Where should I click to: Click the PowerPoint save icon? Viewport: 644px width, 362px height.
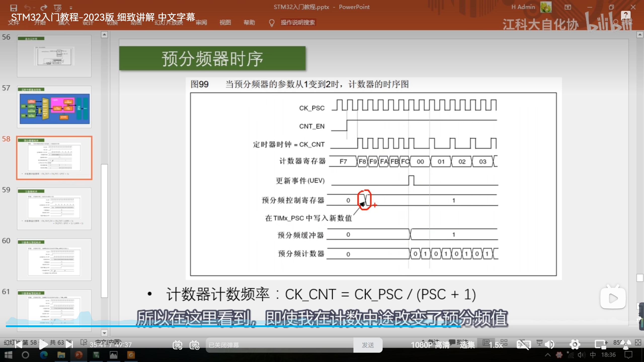coord(14,8)
